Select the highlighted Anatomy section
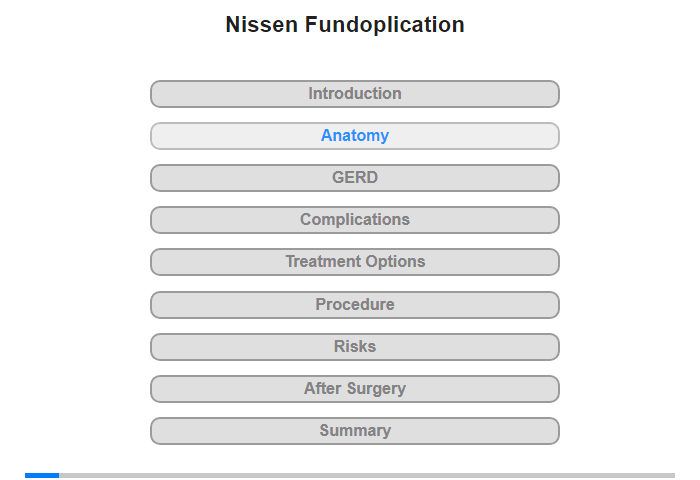 click(355, 136)
